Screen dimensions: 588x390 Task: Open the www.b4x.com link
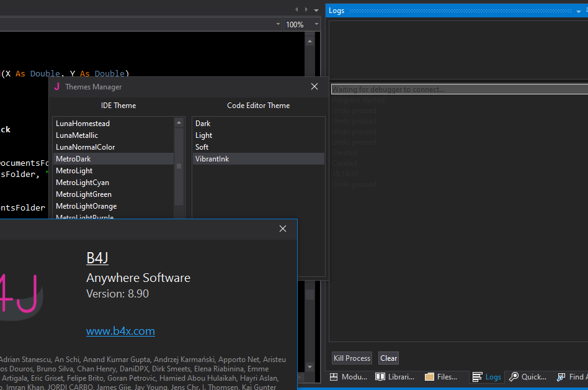[x=120, y=331]
